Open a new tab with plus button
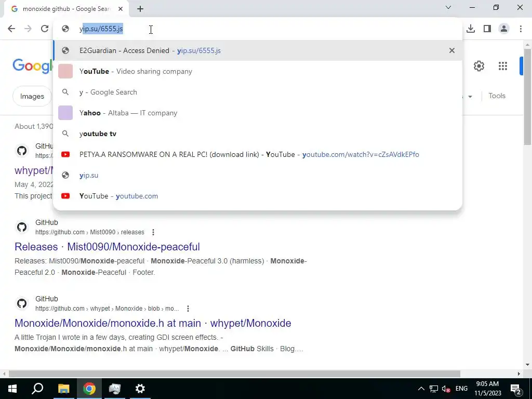532x399 pixels. 140,9
